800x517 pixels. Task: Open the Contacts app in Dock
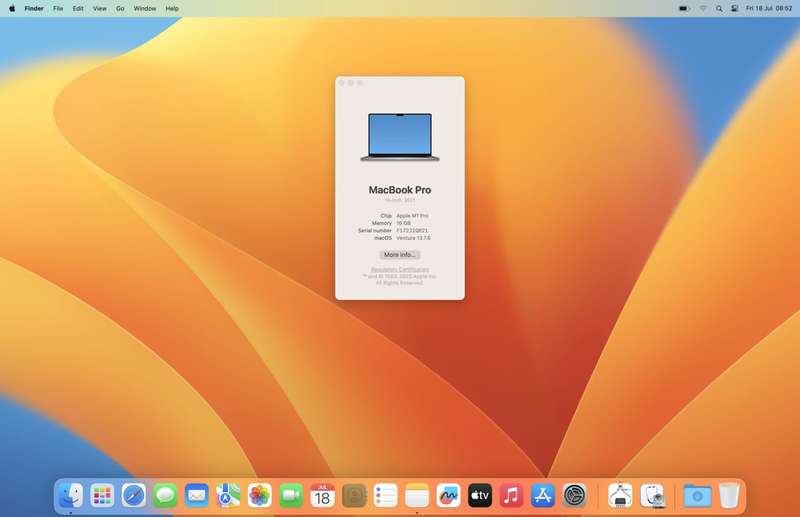[x=354, y=495]
